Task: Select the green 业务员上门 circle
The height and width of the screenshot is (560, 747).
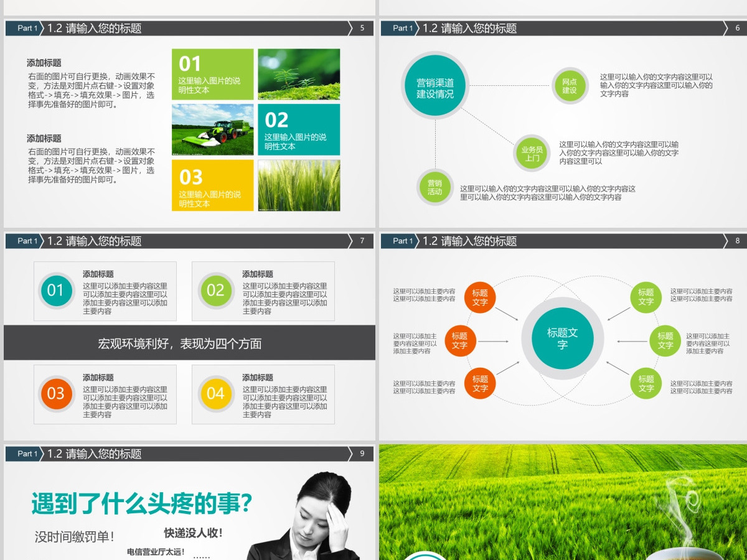Action: coord(532,153)
